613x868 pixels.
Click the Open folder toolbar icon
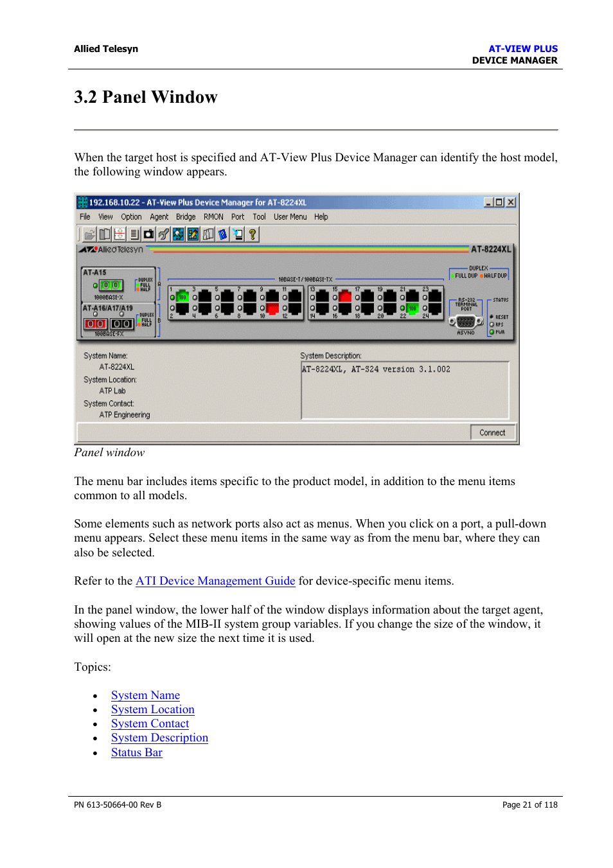click(x=90, y=235)
